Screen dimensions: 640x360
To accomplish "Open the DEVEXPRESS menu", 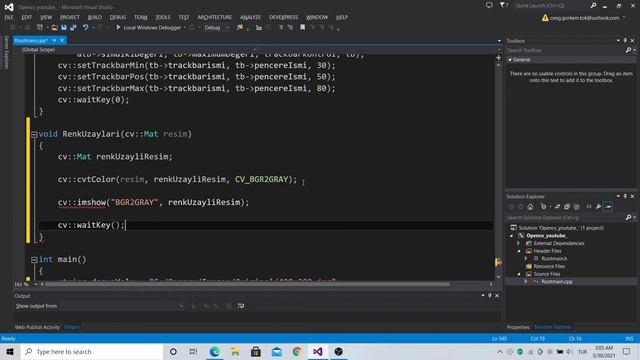I will click(283, 17).
